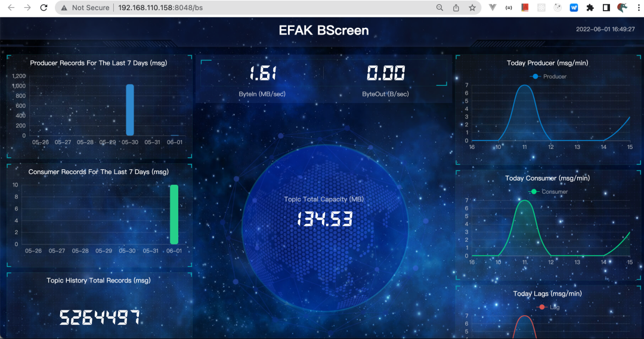The image size is (644, 339).
Task: Toggle the Consumer legend series
Action: [549, 192]
